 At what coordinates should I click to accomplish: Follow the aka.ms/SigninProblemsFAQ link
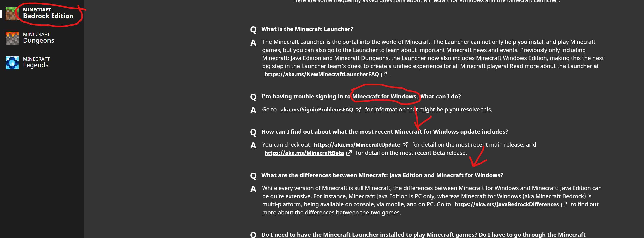[317, 110]
